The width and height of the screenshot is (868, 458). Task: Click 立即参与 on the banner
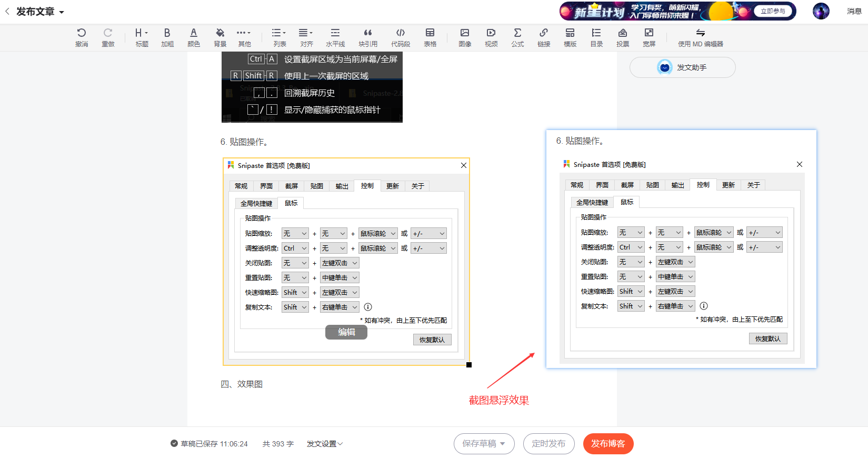773,11
